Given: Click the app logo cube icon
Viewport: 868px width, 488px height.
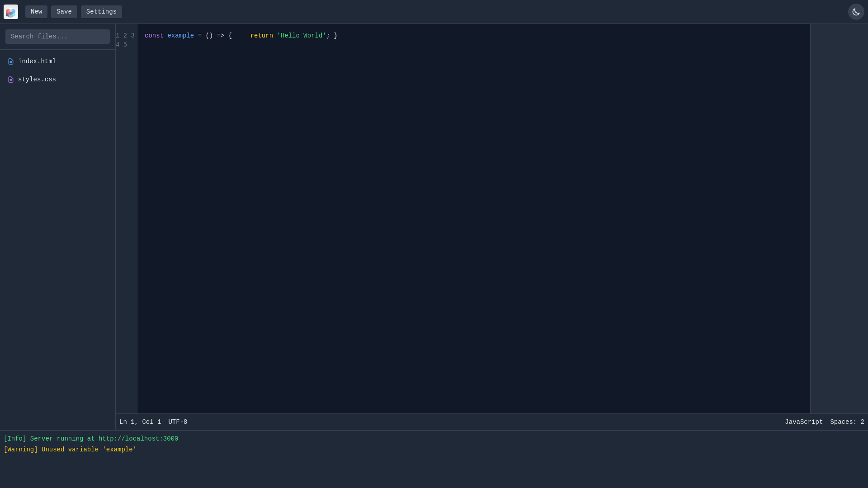Looking at the screenshot, I should pos(11,12).
